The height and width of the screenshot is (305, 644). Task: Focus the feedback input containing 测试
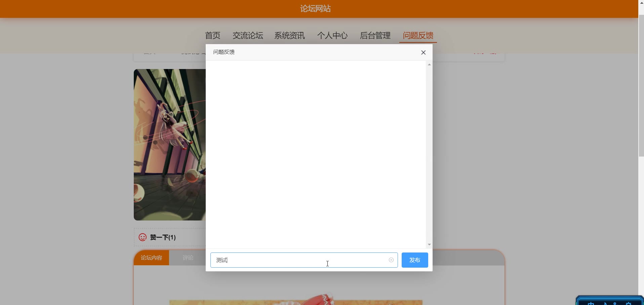(304, 260)
